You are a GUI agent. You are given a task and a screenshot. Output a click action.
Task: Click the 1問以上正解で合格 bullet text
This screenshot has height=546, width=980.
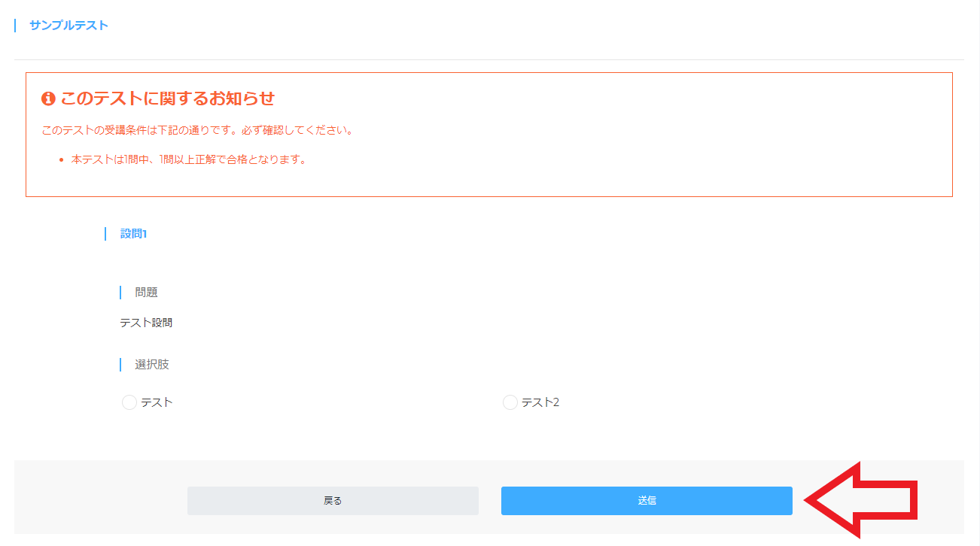tap(189, 159)
